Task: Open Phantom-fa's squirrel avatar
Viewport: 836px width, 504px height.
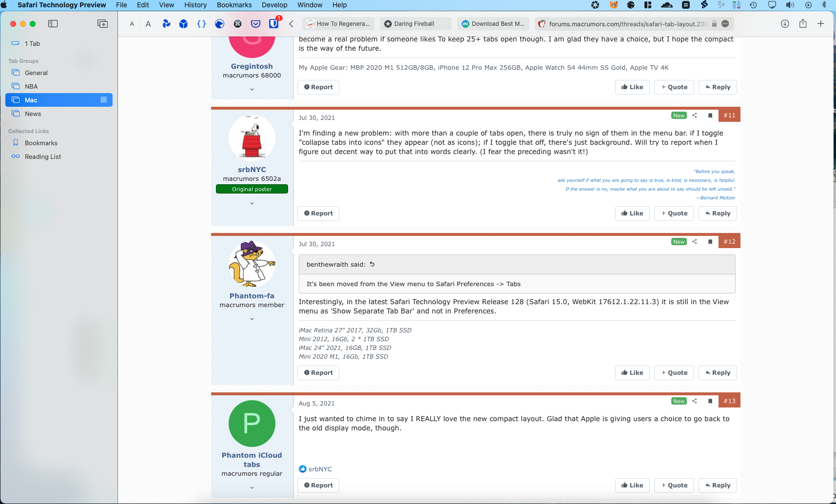Action: point(252,264)
